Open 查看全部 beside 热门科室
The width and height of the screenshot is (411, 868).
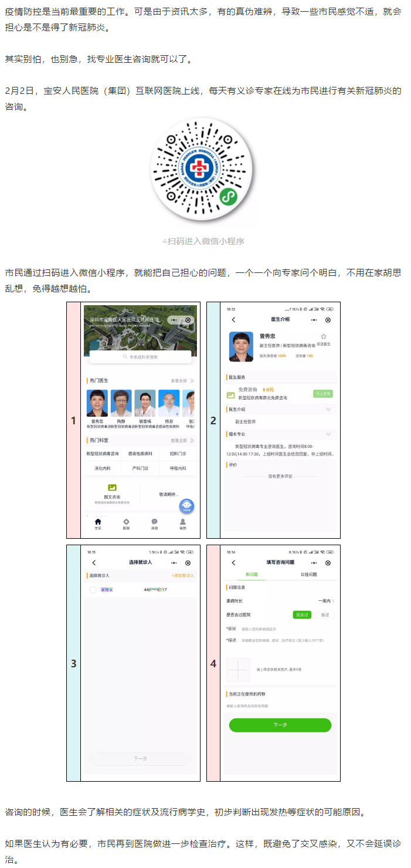[182, 441]
